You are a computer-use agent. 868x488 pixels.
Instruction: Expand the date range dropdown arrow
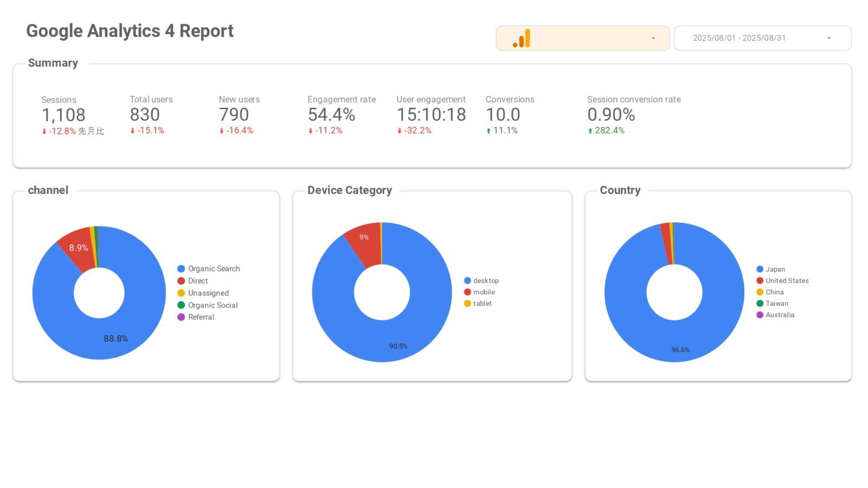pyautogui.click(x=829, y=38)
